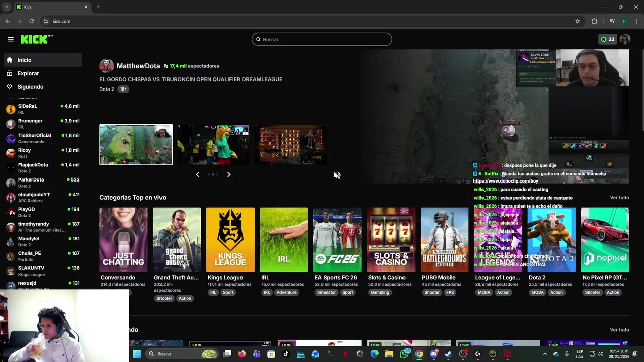Click the Gambling tag under Slots & Casino
644x362 pixels.
(380, 292)
